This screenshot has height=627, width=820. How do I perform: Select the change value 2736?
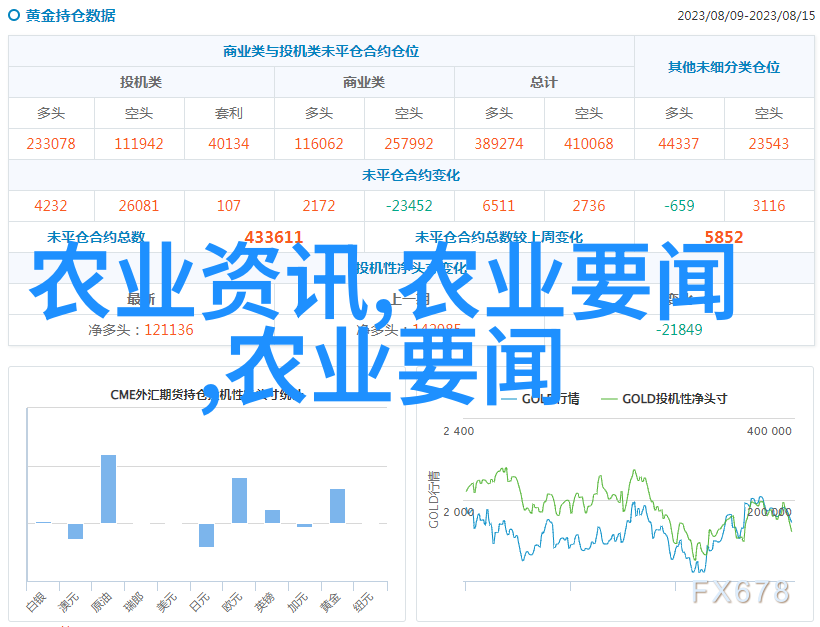pyautogui.click(x=589, y=206)
